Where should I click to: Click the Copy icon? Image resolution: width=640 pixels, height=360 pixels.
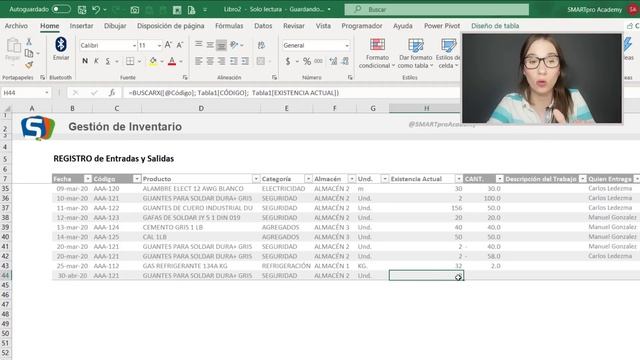(x=29, y=53)
